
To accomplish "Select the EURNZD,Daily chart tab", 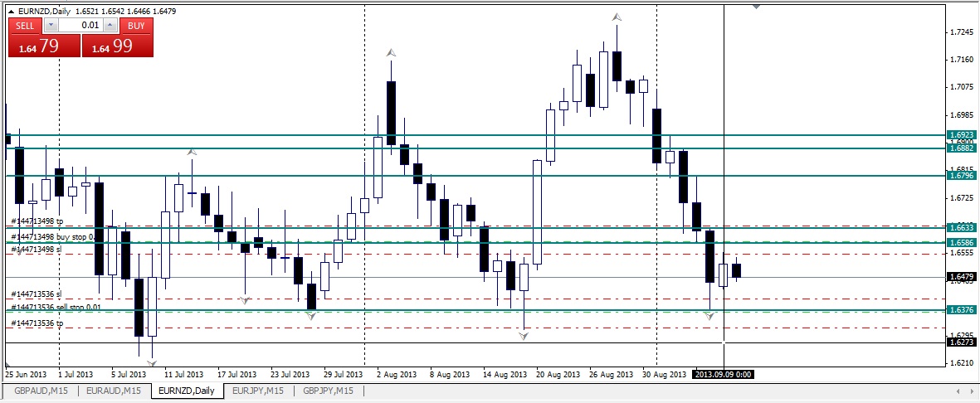I will click(187, 391).
